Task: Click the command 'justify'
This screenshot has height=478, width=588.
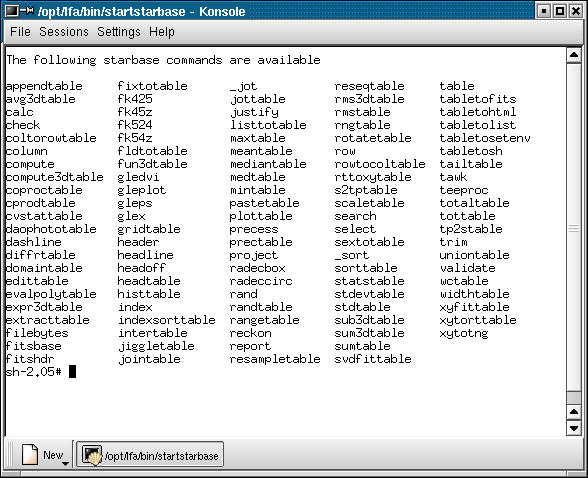Action: point(254,112)
